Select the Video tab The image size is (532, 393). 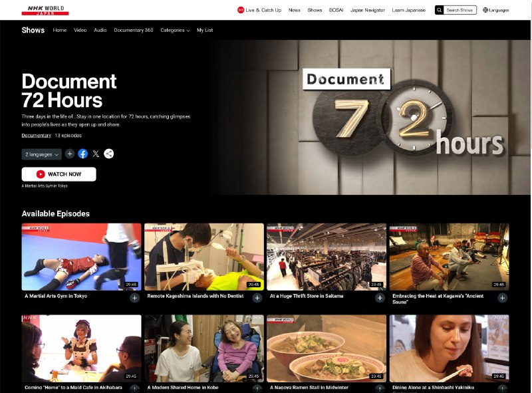(80, 30)
